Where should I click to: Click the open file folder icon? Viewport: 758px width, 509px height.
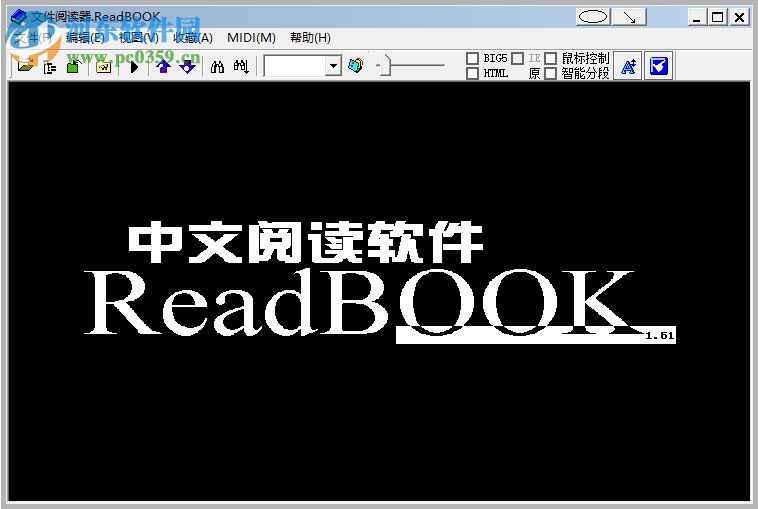[25, 66]
